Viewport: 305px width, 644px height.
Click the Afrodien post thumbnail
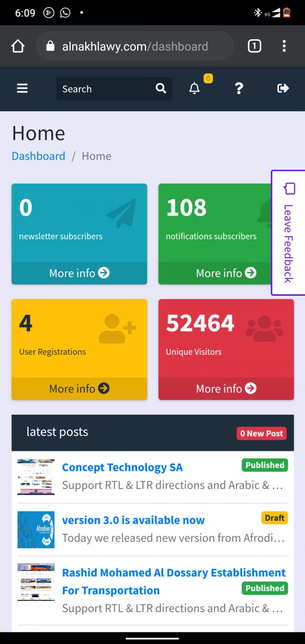click(x=36, y=530)
